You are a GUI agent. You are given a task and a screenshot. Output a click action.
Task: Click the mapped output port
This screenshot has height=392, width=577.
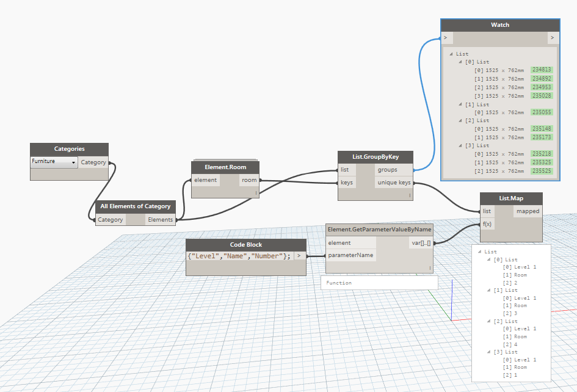pos(528,211)
